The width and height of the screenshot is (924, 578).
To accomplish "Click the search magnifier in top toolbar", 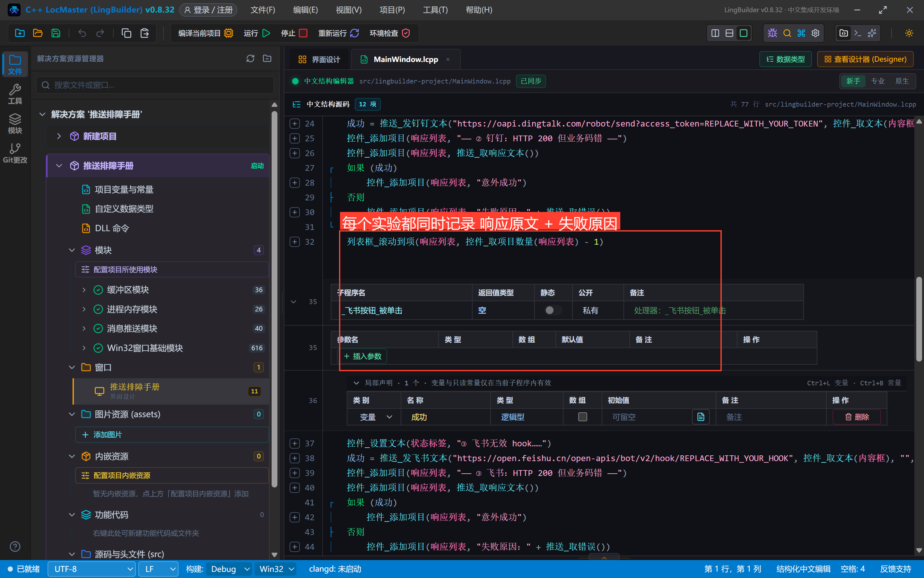I will (787, 33).
